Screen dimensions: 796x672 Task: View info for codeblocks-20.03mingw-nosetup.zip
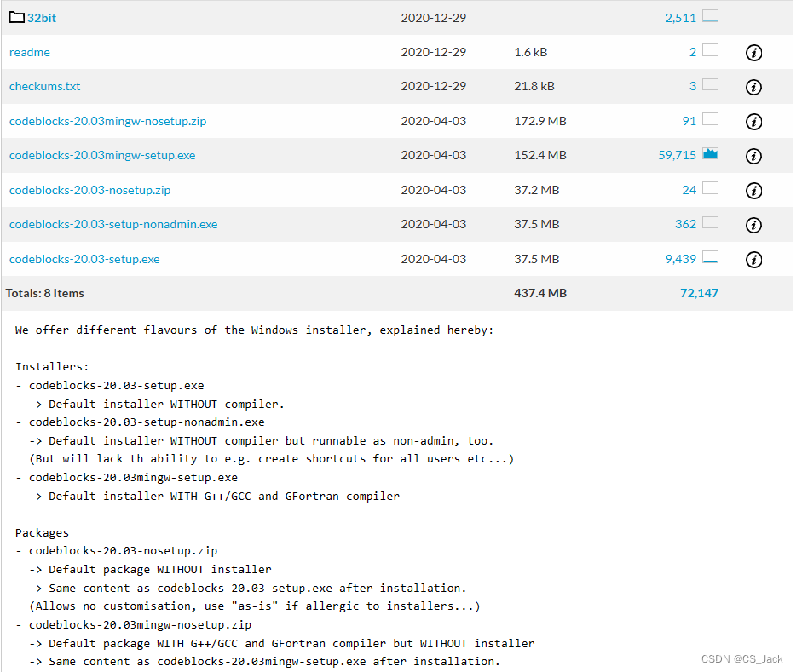(753, 122)
